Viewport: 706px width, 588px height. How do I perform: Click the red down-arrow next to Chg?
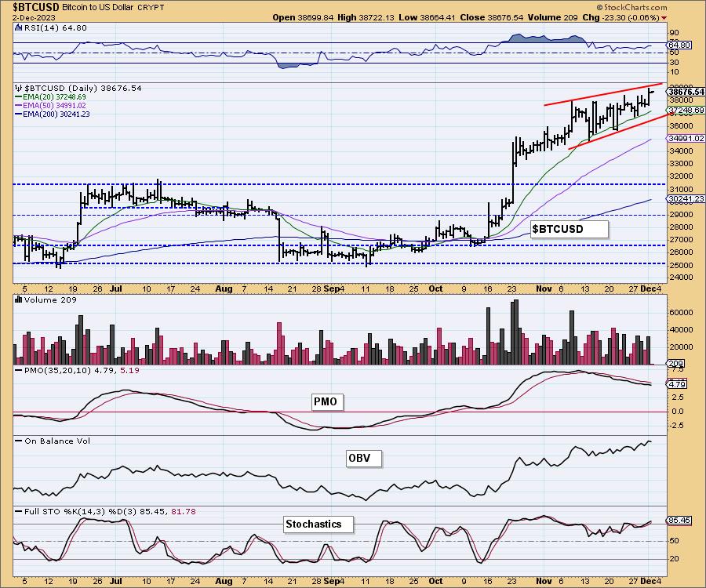[x=664, y=18]
